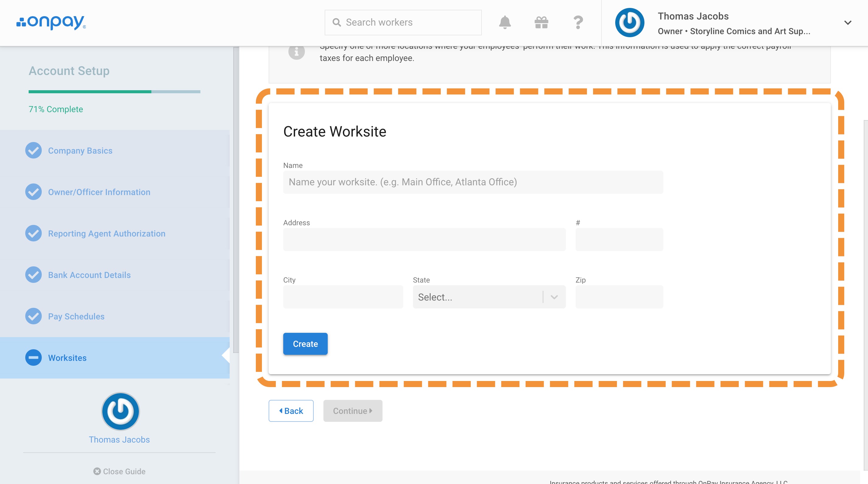Click the Back button

coord(291,411)
